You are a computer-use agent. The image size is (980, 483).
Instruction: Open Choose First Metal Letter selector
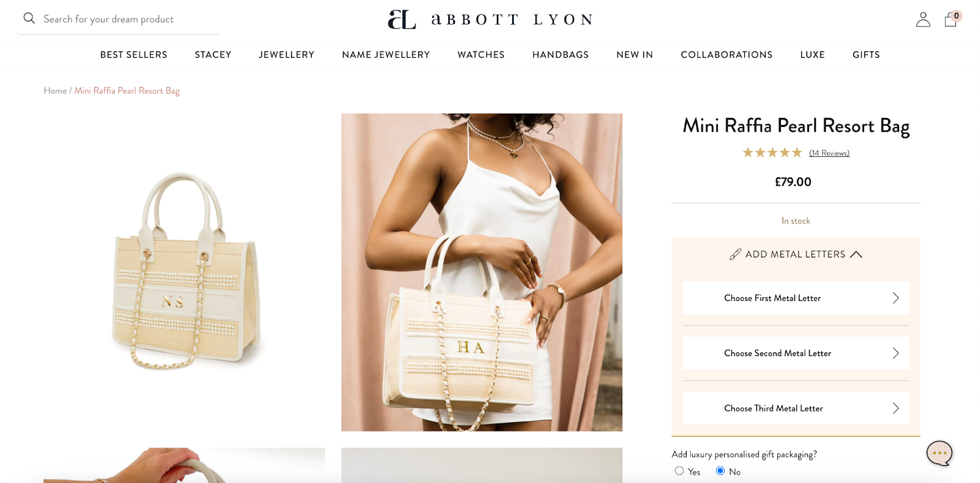coord(796,298)
